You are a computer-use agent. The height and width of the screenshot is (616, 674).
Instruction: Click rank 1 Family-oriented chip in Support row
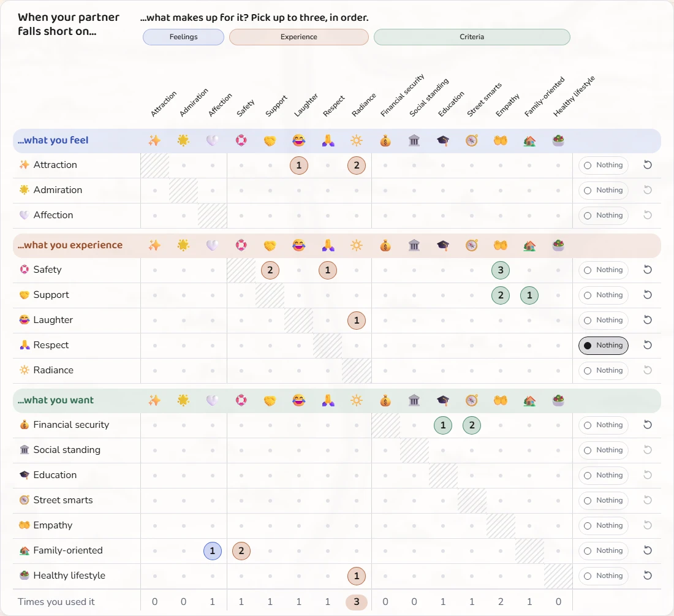(x=529, y=295)
